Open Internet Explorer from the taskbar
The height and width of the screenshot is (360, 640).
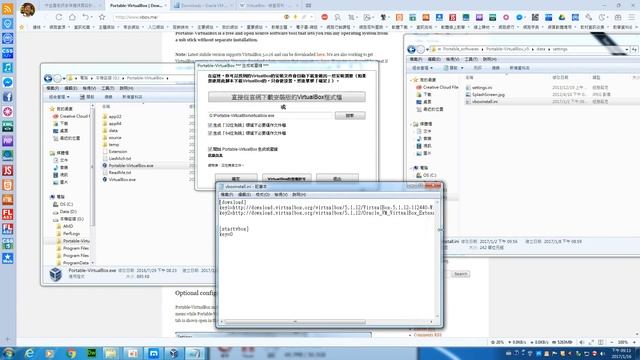point(29,353)
